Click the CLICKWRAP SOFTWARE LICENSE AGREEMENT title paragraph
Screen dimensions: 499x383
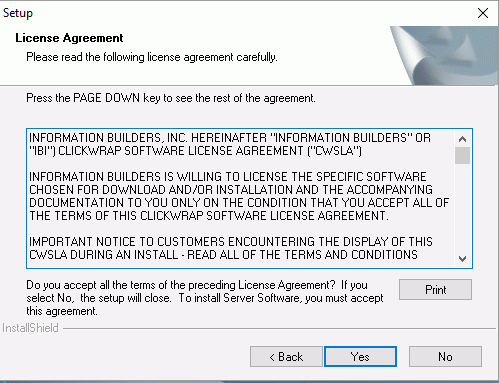click(230, 144)
